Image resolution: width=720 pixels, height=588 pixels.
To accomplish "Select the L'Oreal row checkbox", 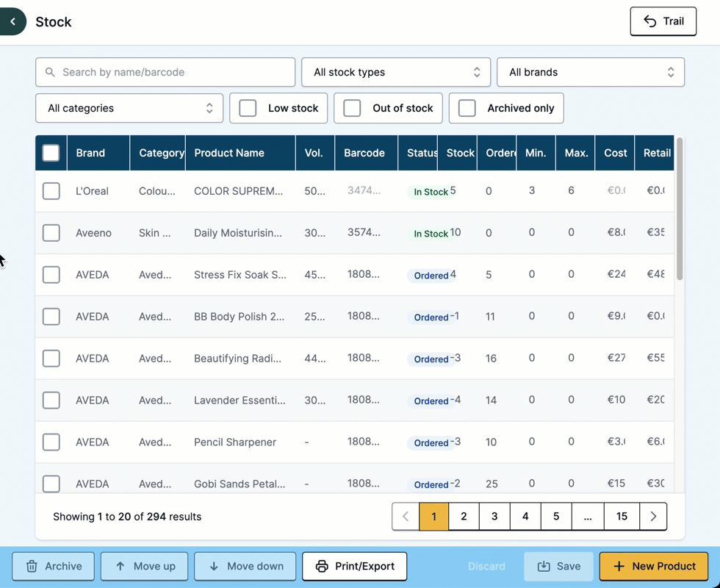I will (x=51, y=191).
